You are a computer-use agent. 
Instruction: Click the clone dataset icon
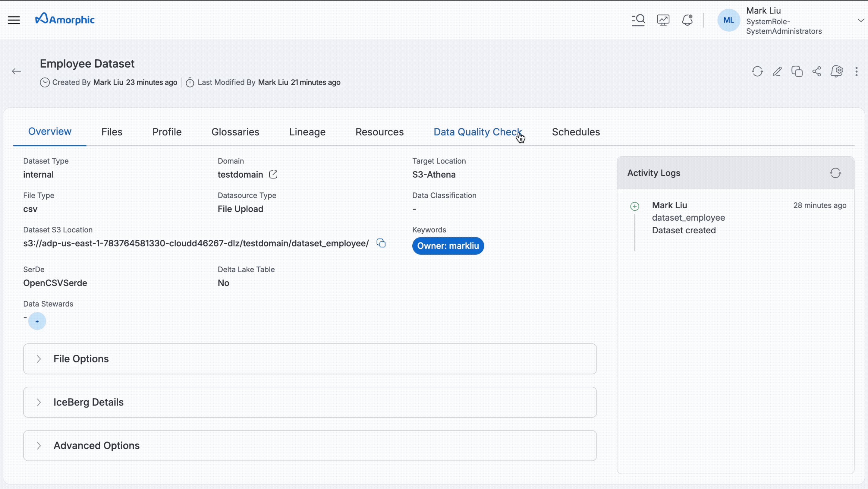coord(797,71)
